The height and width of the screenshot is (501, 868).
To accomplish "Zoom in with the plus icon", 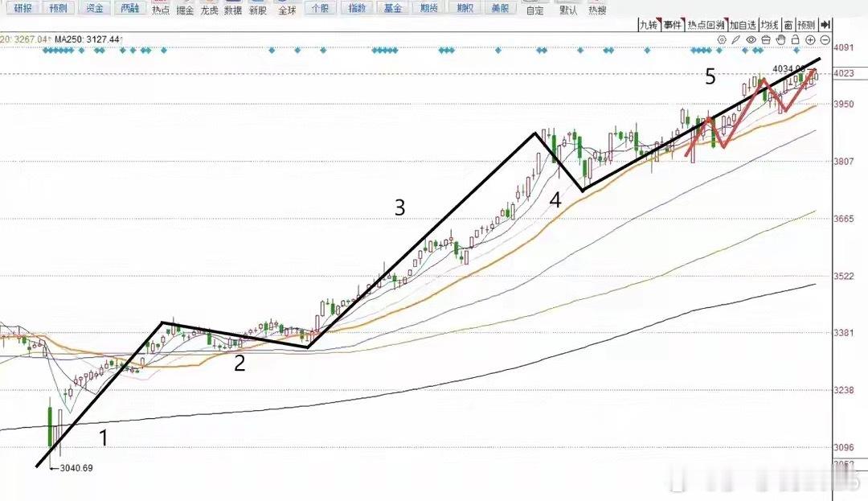I will pos(810,40).
